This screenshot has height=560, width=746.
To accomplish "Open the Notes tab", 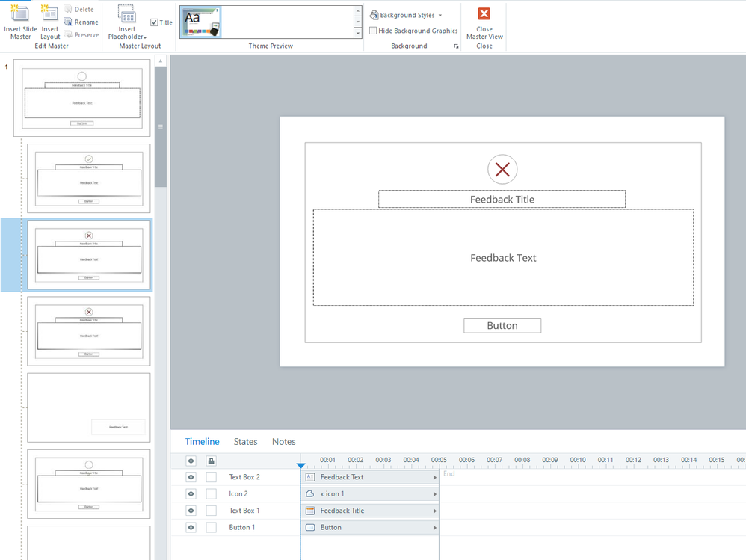I will [x=283, y=442].
